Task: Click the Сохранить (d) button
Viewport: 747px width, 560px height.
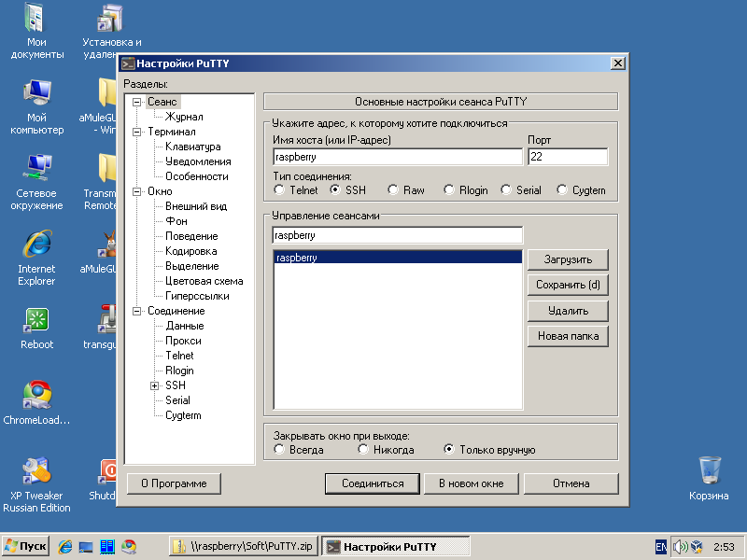Action: [x=568, y=285]
